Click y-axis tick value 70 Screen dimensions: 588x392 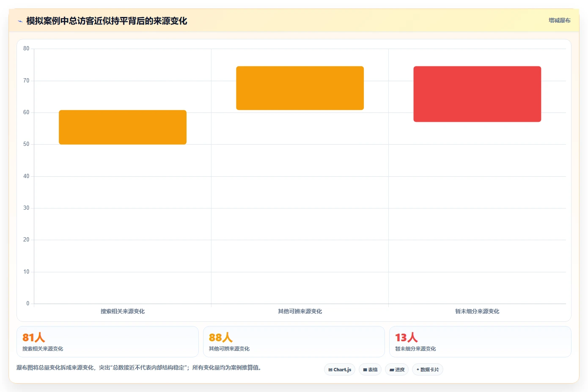pos(26,81)
